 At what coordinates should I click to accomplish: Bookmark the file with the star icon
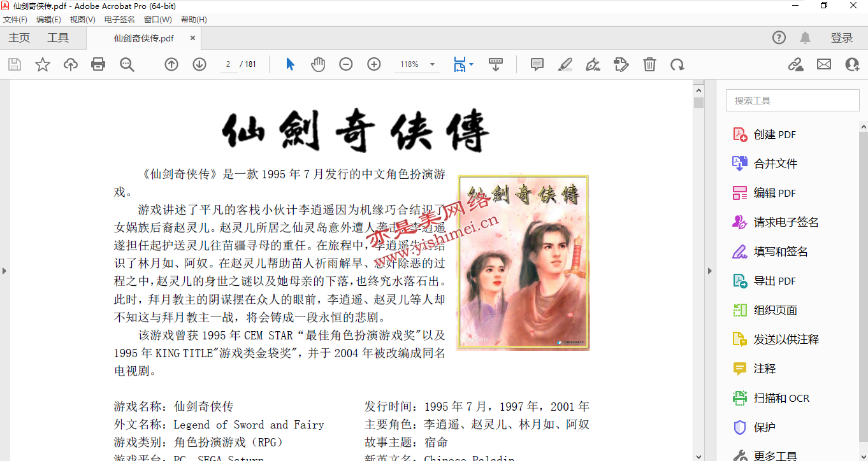(43, 64)
